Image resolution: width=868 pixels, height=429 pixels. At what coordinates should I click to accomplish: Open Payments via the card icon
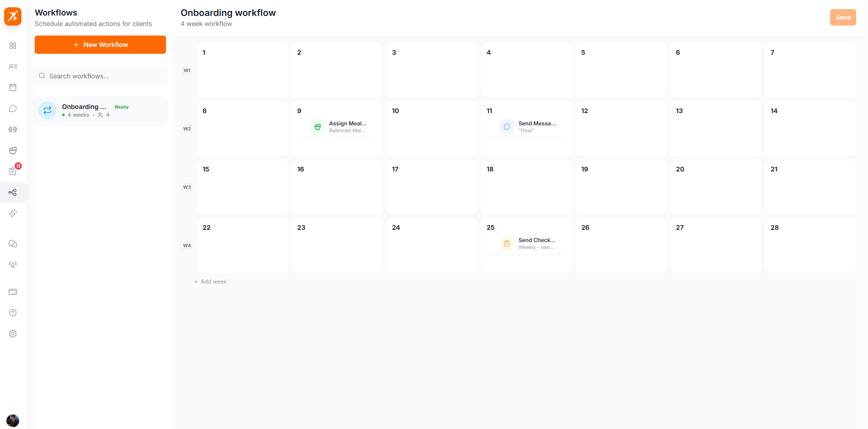(x=13, y=292)
